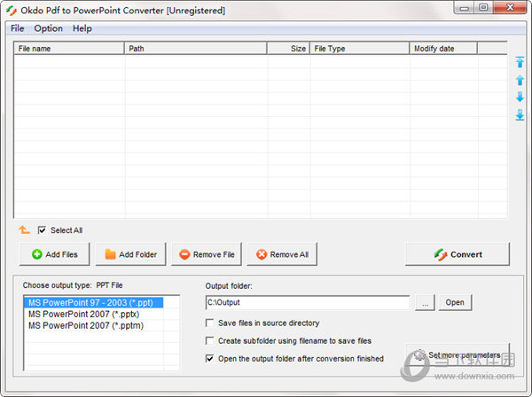Sort list by File name column header

[x=69, y=49]
